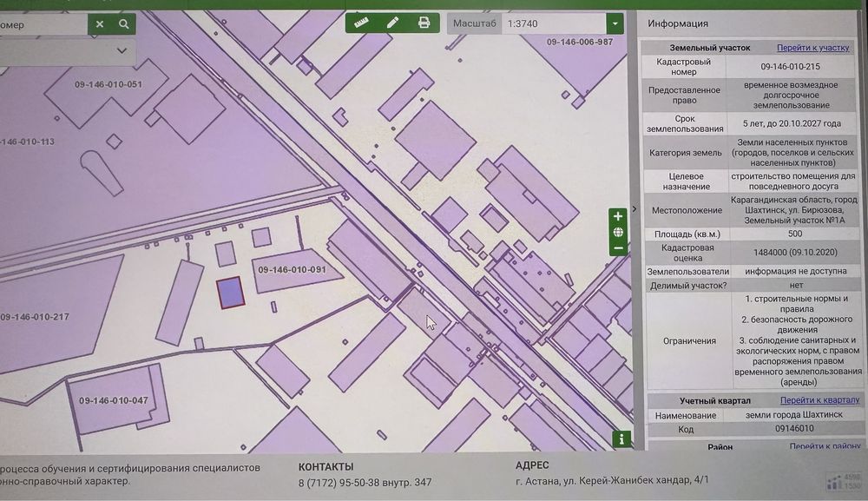868x501 pixels.
Task: Click the 'земли города Шахтинск' cell
Action: 794,415
